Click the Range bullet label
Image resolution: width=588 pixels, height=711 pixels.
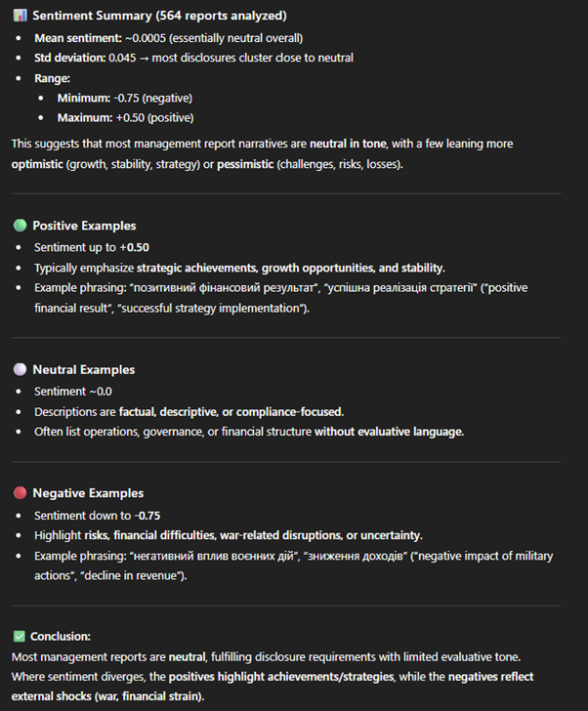click(54, 77)
